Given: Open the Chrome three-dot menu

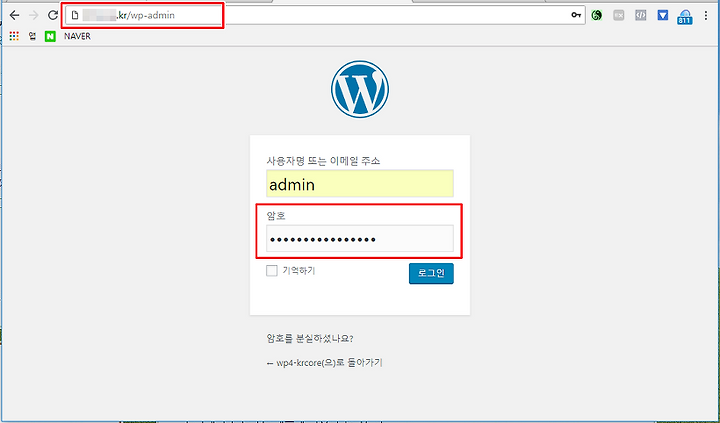Looking at the screenshot, I should [x=706, y=16].
